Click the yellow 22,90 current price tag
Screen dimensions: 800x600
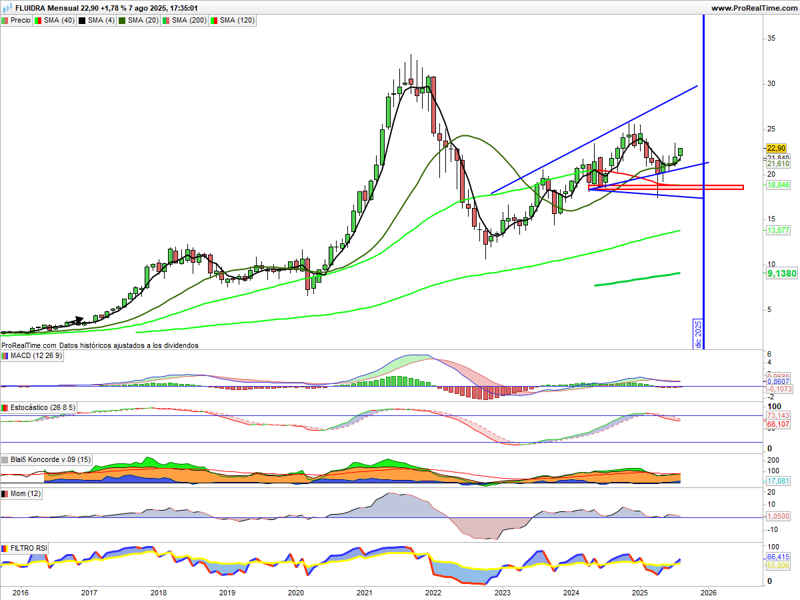(776, 148)
